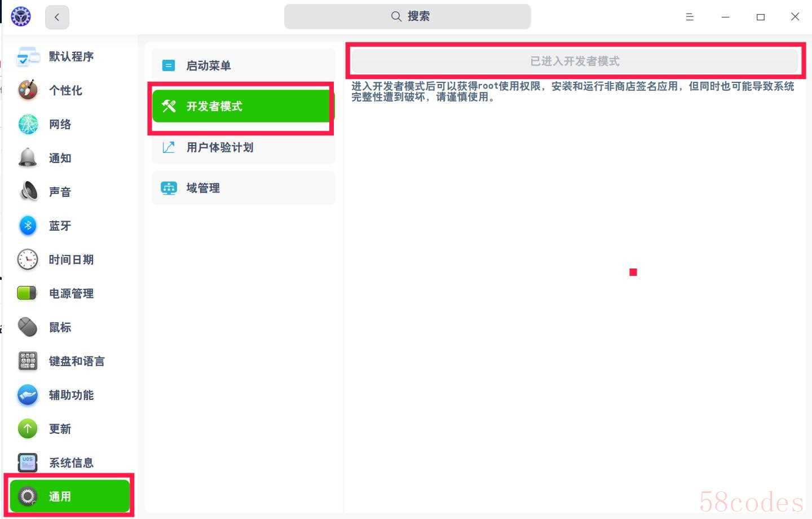The width and height of the screenshot is (812, 519).
Task: Select 辅助功能 text in sidebar
Action: pos(71,395)
